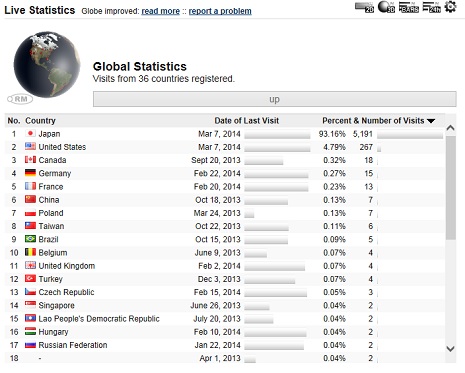Open the BARS statistics view icon

click(409, 7)
